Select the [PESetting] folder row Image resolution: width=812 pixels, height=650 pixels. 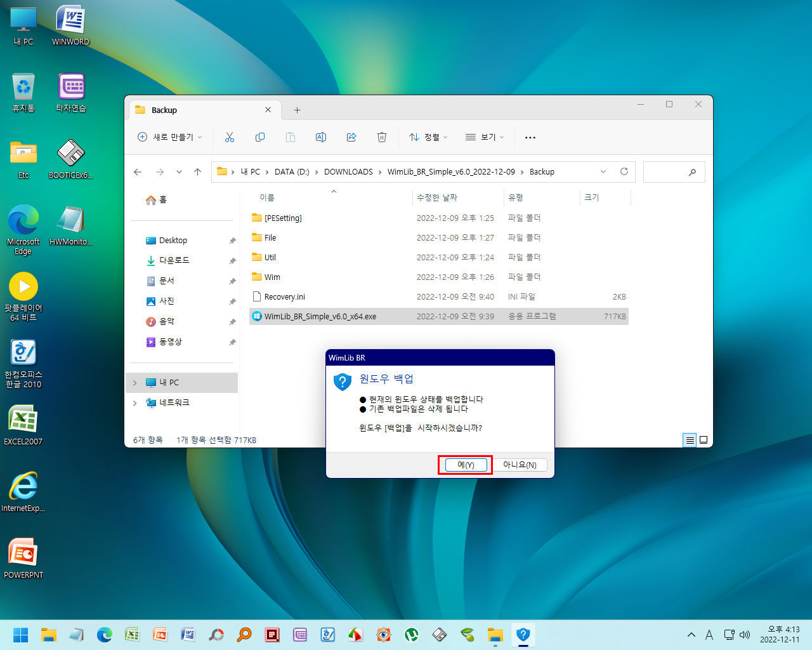[x=439, y=218]
